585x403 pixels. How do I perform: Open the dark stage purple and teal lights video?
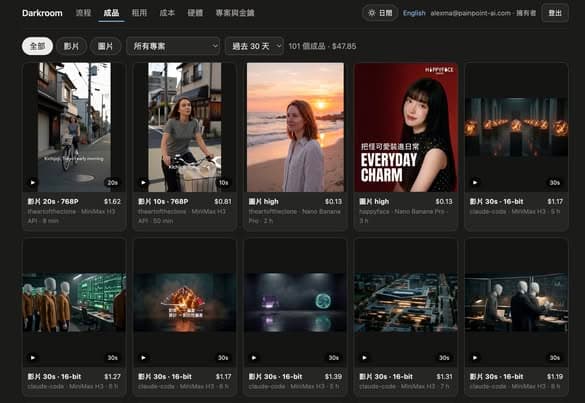click(x=295, y=302)
